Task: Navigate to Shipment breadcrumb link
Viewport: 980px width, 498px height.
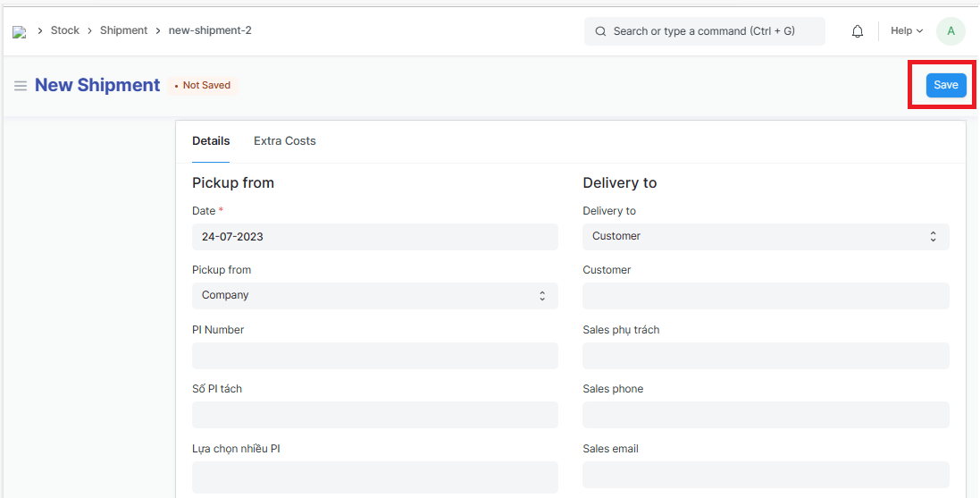Action: pyautogui.click(x=123, y=30)
